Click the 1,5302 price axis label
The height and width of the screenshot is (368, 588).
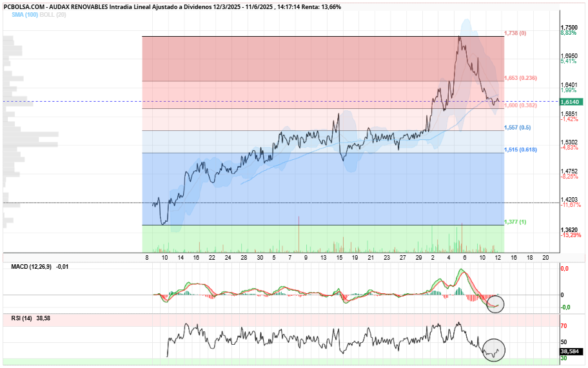569,142
